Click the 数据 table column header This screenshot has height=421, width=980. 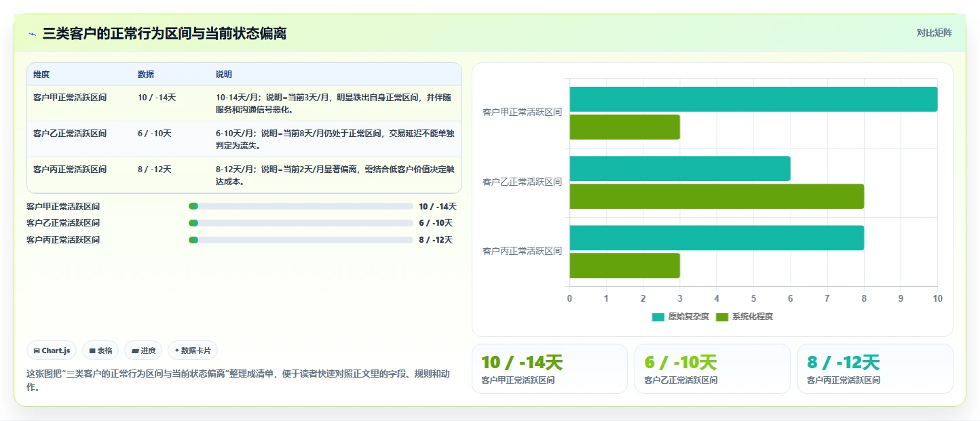(x=146, y=74)
